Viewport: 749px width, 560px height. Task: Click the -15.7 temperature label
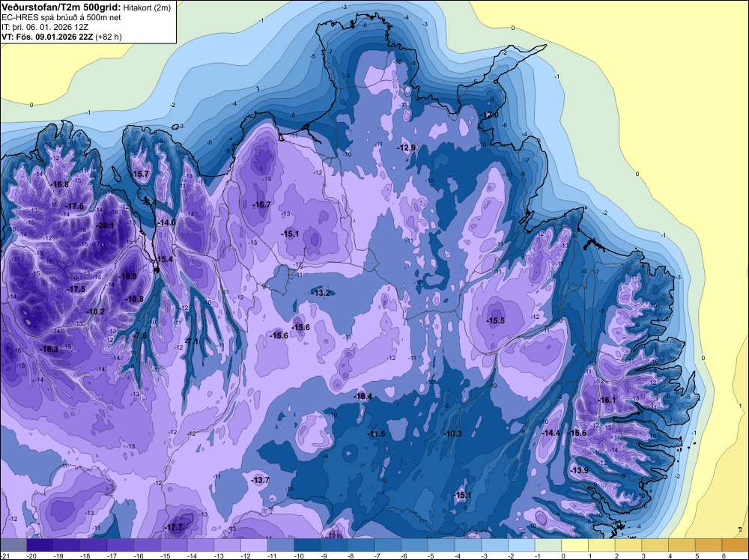click(141, 174)
